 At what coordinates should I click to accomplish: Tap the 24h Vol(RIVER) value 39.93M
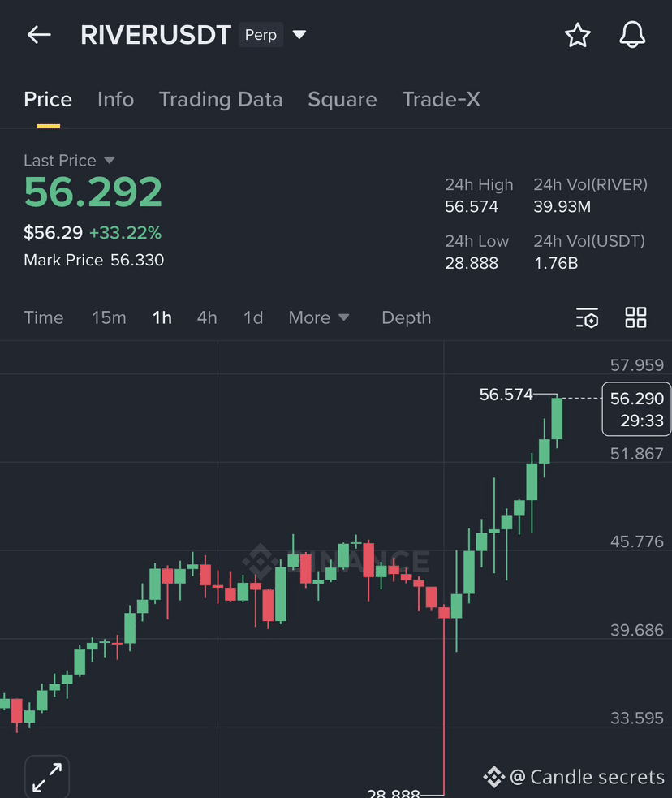[562, 207]
